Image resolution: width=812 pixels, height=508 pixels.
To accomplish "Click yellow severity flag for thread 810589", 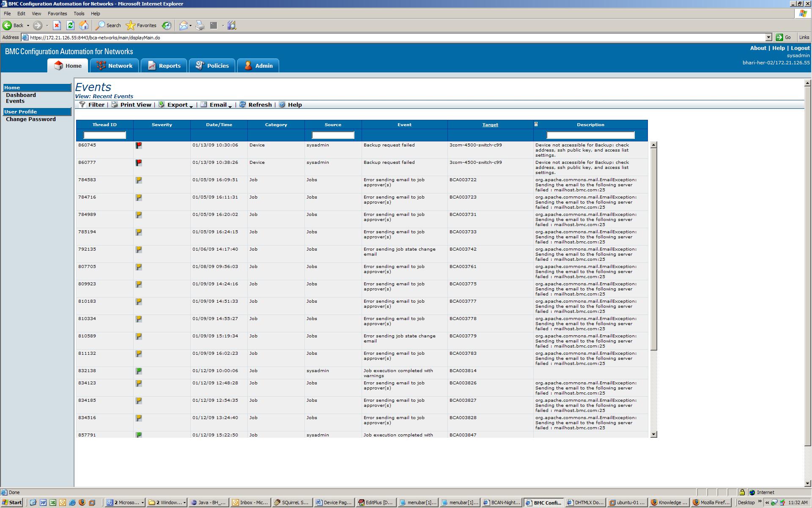I will tap(138, 336).
